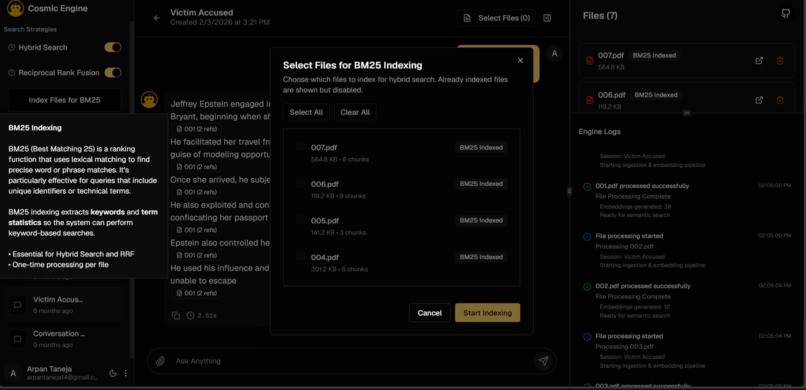
Task: Click the Engine Logs heading
Action: (599, 132)
